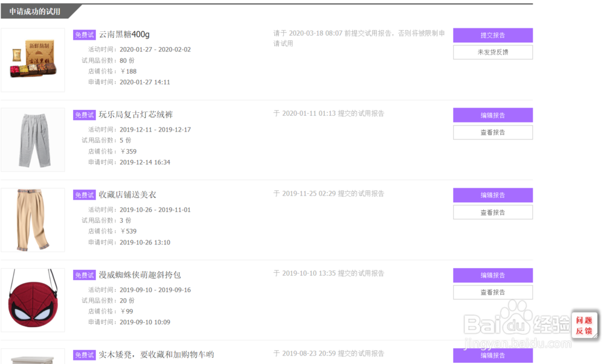View report for 玩乐局复古灯芯绒裤
Screen dimensions: 604x364
point(493,132)
